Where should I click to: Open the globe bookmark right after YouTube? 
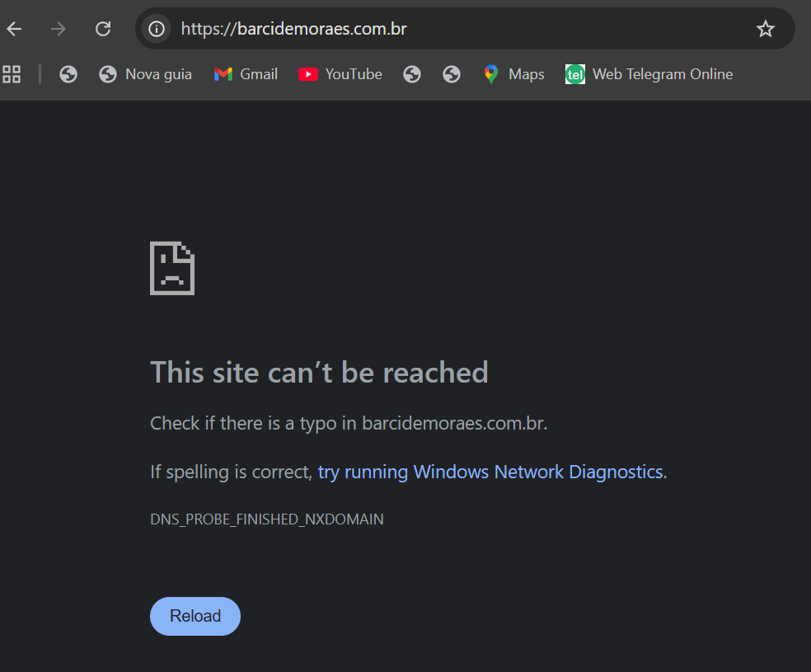click(412, 74)
